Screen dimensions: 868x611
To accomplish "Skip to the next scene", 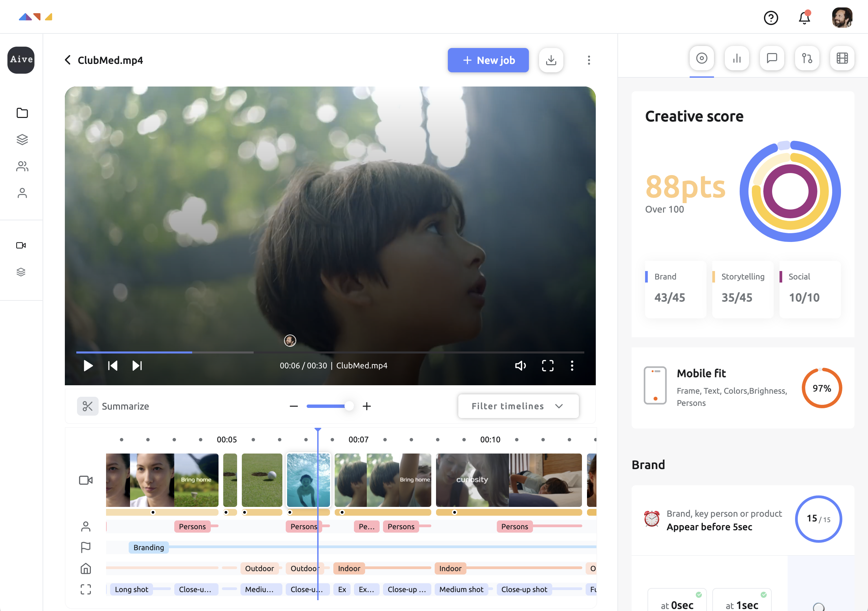I will pos(137,365).
